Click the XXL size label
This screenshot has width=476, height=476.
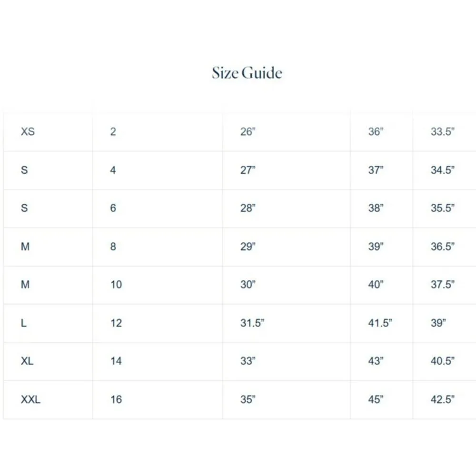point(30,399)
